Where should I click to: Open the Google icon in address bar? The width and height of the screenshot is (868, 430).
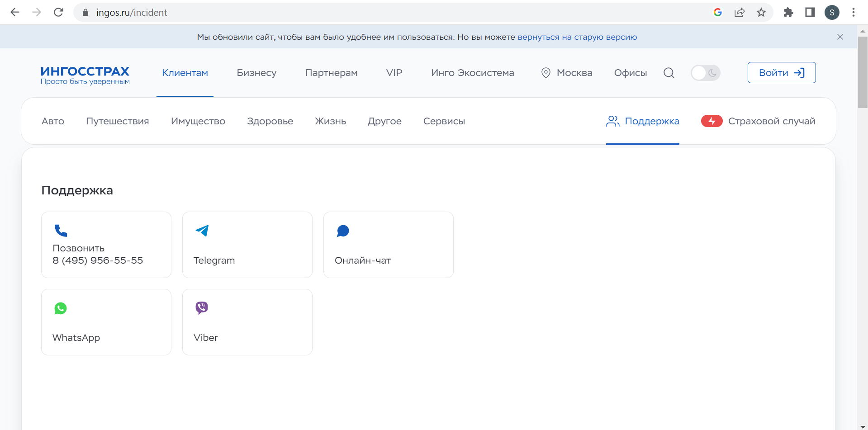coord(718,12)
